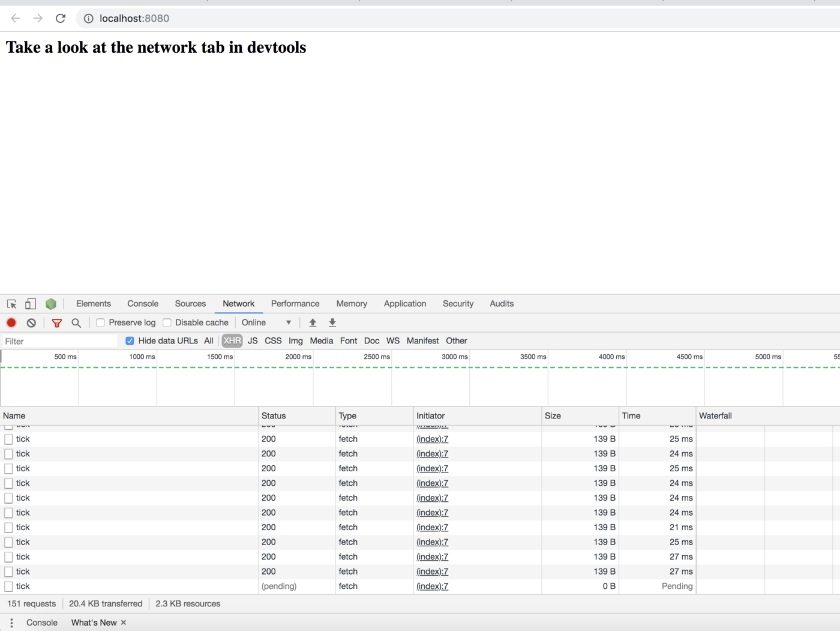
Task: Open network search magnifier
Action: pos(76,323)
